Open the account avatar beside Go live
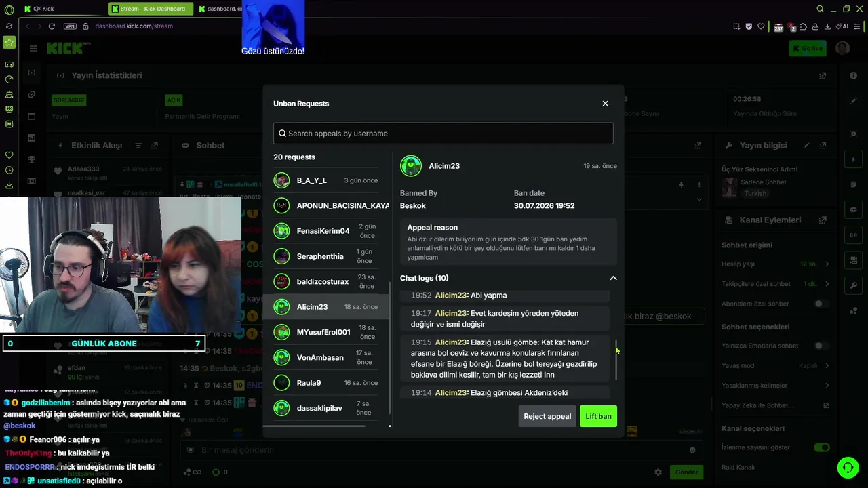The height and width of the screenshot is (488, 868). 843,48
